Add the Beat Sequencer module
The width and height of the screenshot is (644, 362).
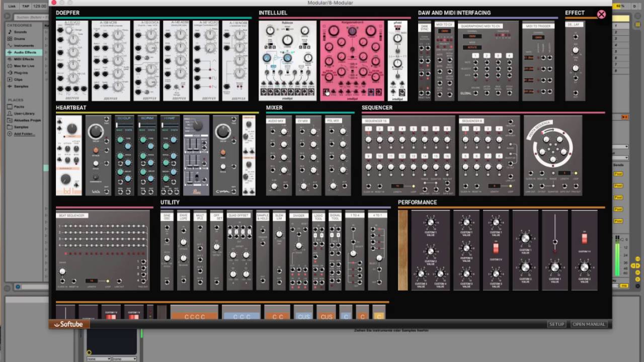103,250
